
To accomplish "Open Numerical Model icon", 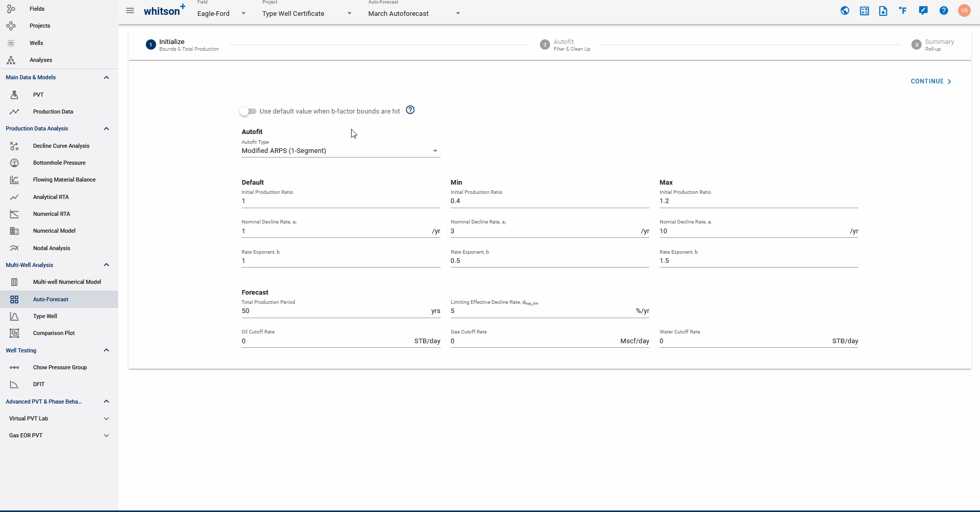I will click(14, 231).
